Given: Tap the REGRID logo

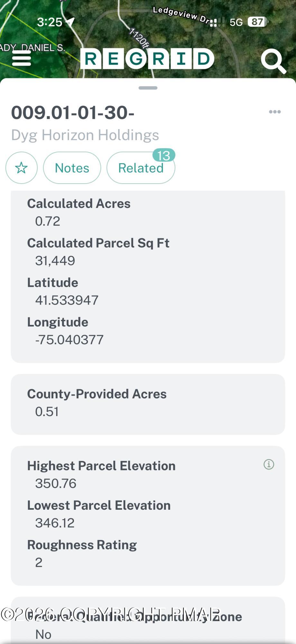Looking at the screenshot, I should (x=147, y=59).
